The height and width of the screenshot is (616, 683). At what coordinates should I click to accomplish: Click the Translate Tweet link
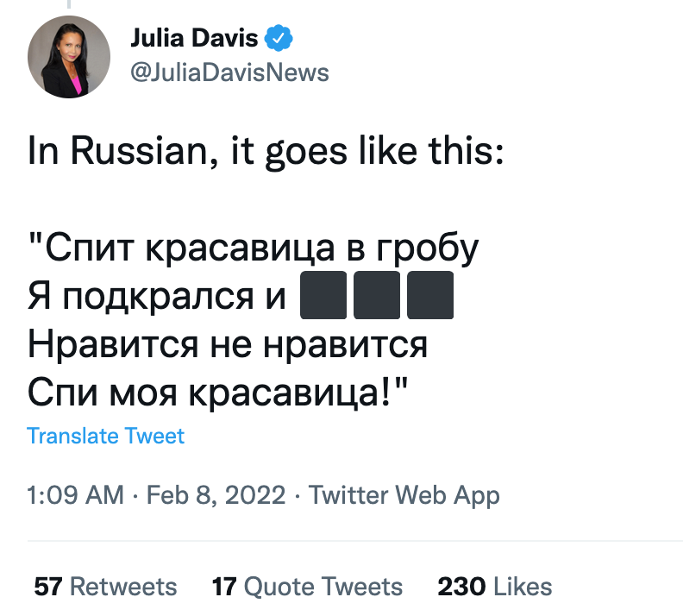click(105, 436)
